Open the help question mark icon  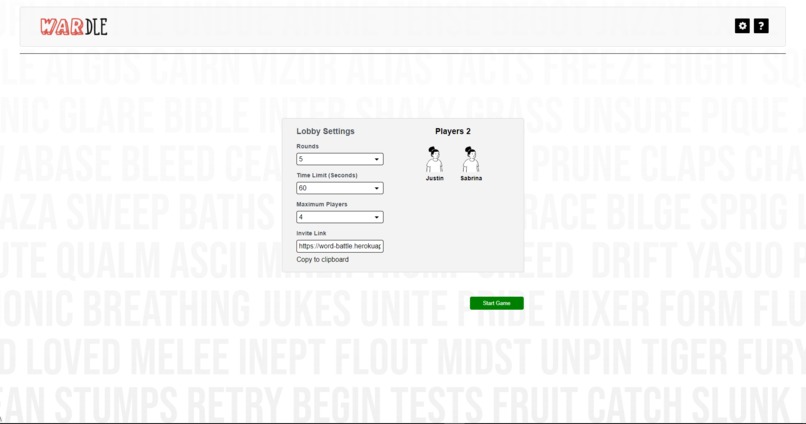(761, 26)
